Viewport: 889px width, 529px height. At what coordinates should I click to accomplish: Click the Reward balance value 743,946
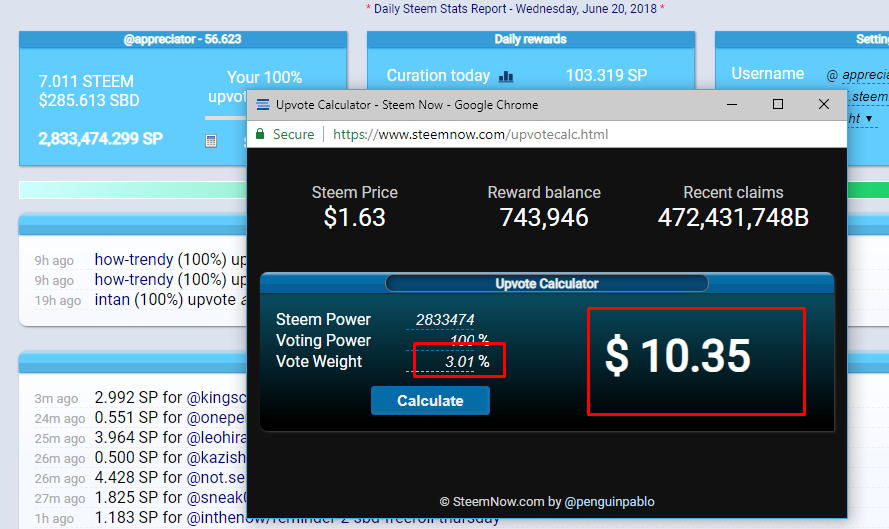(x=544, y=218)
